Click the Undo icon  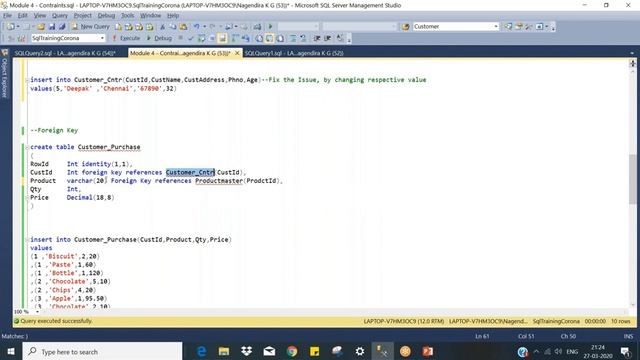(196, 27)
